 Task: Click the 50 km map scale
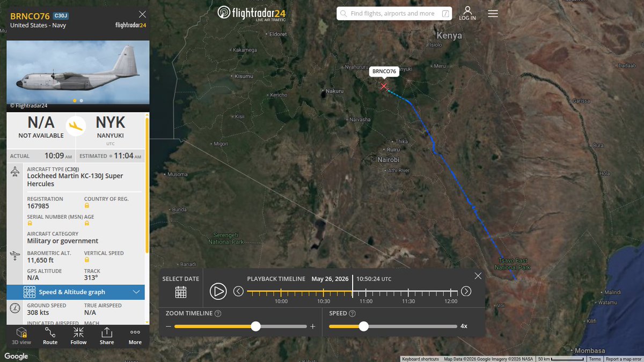[x=561, y=359]
